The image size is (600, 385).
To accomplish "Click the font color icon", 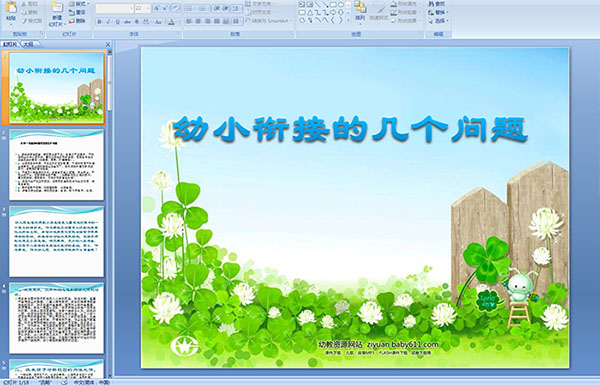I will pyautogui.click(x=171, y=22).
